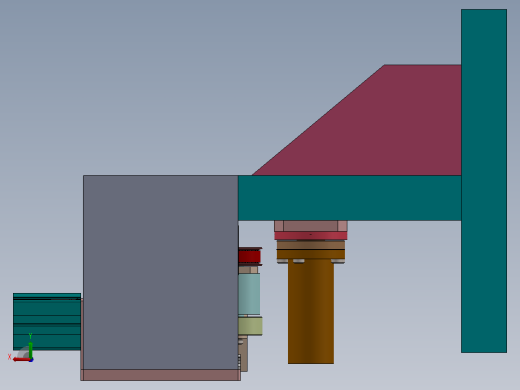The width and height of the screenshot is (520, 390).
Task: Select the pink base plate under gray box
Action: click(160, 375)
